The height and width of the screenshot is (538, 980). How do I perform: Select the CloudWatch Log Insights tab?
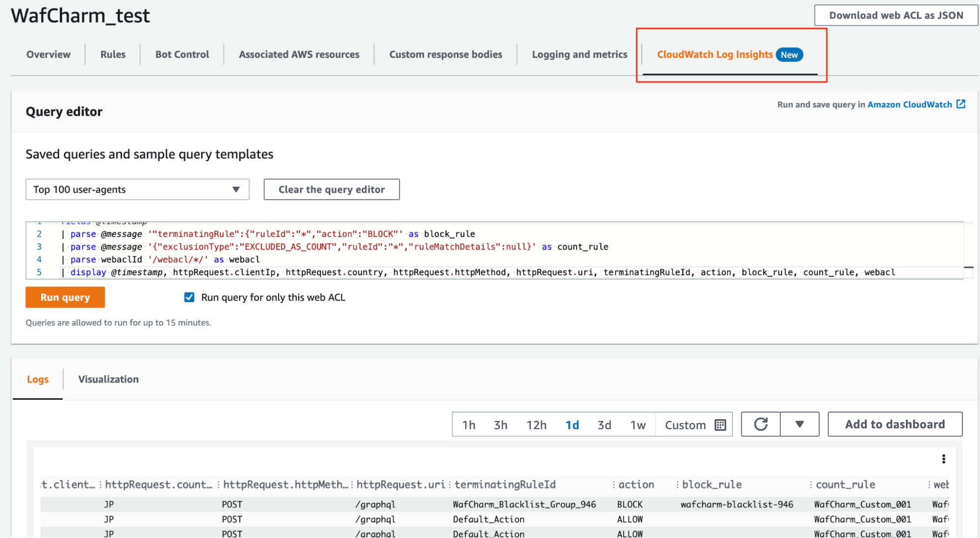(729, 54)
